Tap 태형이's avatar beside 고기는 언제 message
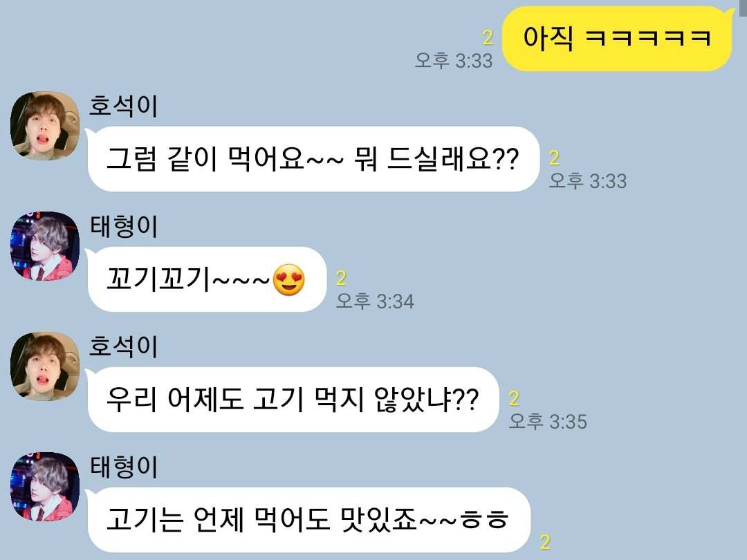This screenshot has height=560, width=747. point(45,486)
